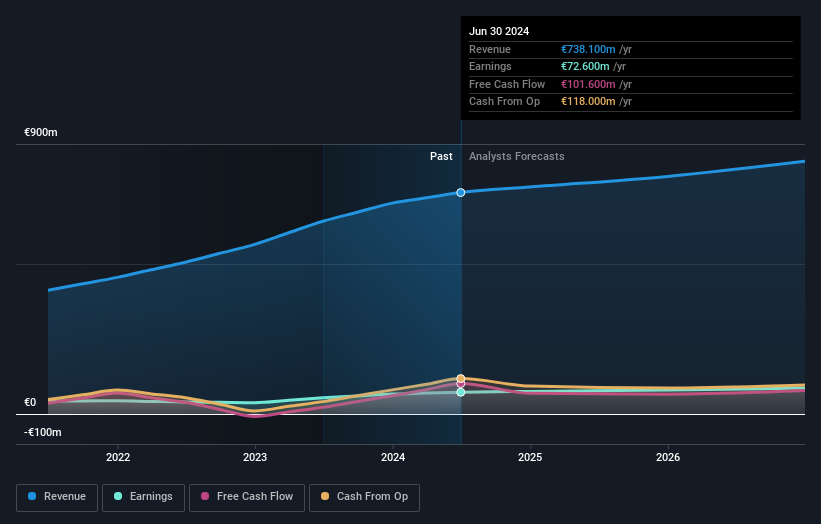Click the 2022 x-axis label
The width and height of the screenshot is (821, 524).
coord(118,457)
